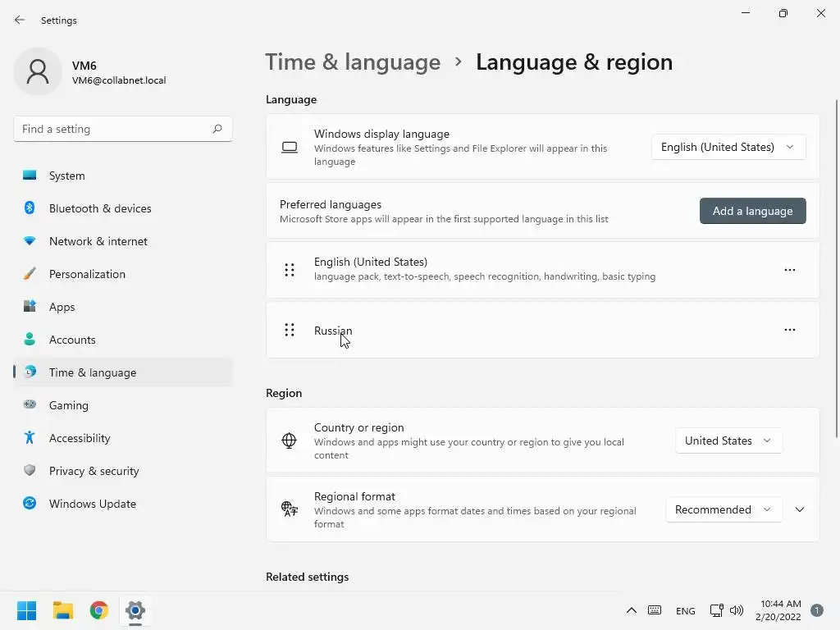Click the Network wifi icon in sidebar

(30, 241)
